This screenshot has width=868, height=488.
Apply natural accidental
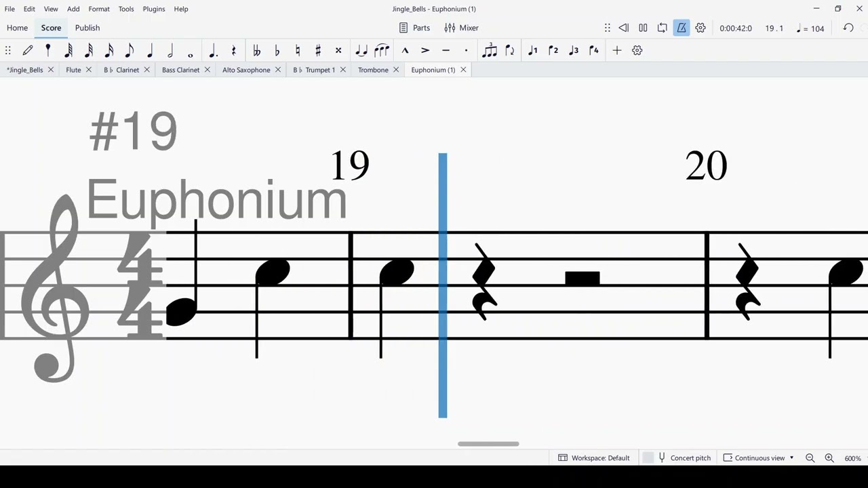click(297, 50)
